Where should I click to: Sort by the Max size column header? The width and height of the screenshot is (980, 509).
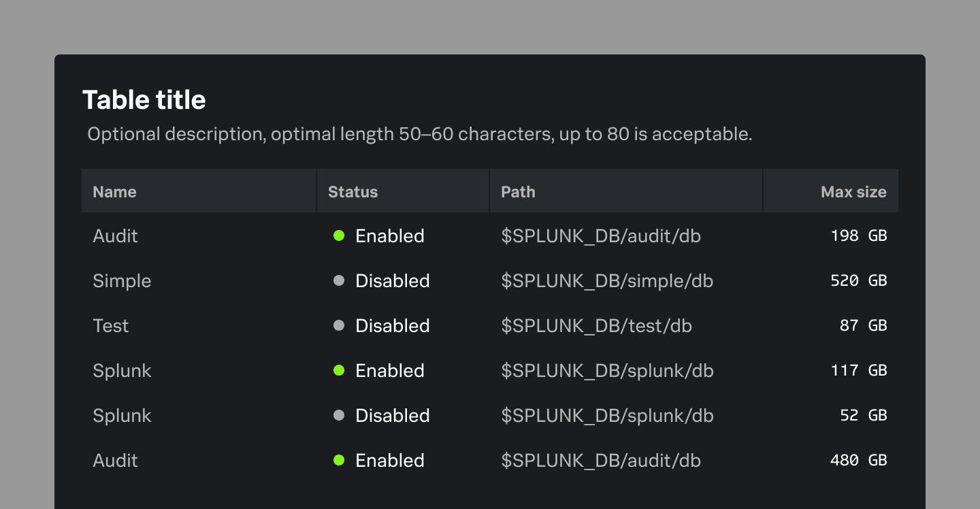pyautogui.click(x=853, y=191)
